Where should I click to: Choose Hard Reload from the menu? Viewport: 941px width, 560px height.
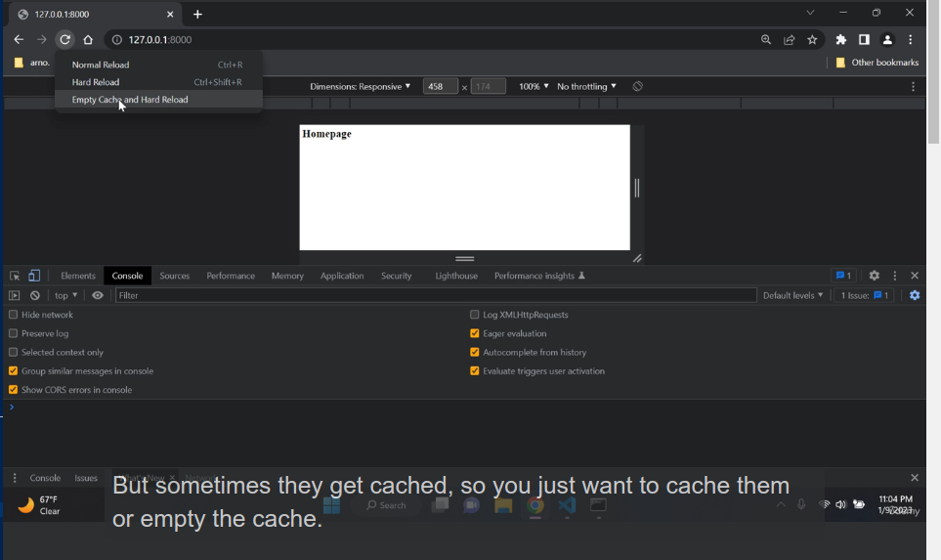(96, 82)
